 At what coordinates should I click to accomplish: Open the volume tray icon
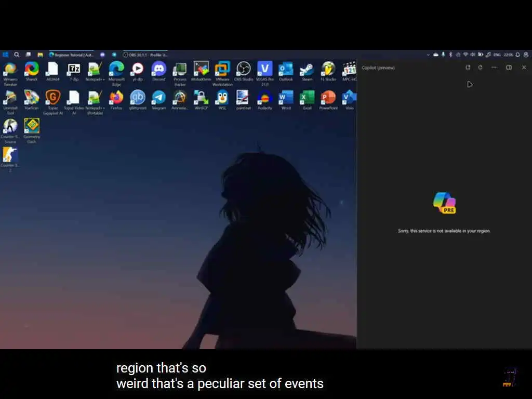473,55
